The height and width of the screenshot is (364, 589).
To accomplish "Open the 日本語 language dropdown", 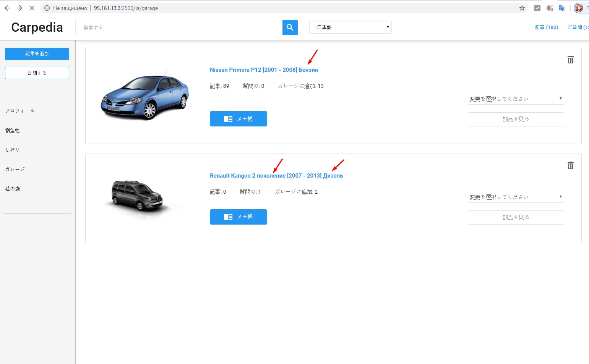I will coord(350,27).
